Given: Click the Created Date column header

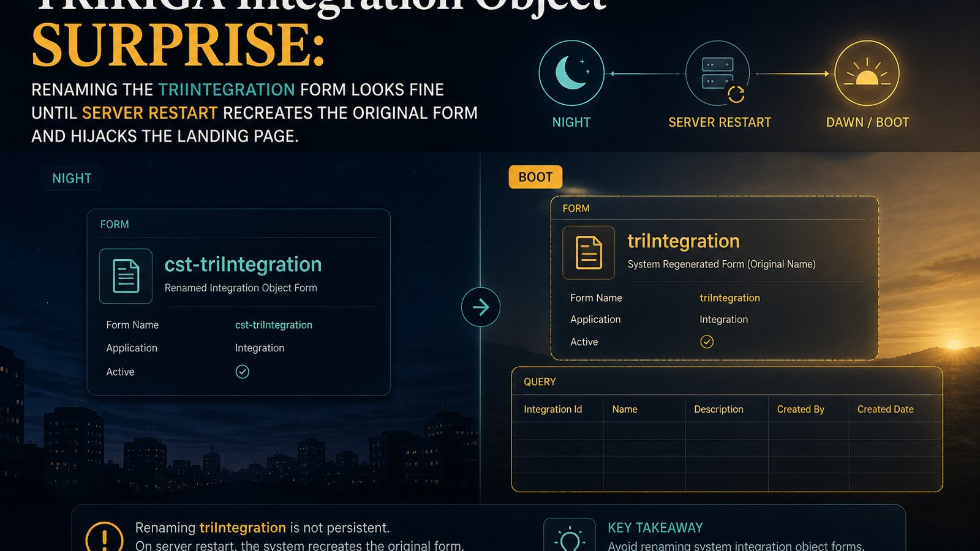Looking at the screenshot, I should point(885,409).
